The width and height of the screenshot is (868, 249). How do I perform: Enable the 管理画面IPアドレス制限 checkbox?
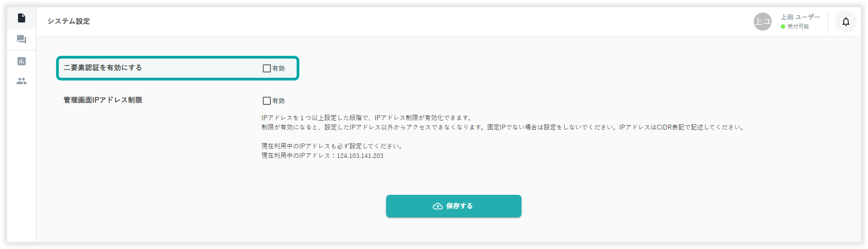[267, 101]
